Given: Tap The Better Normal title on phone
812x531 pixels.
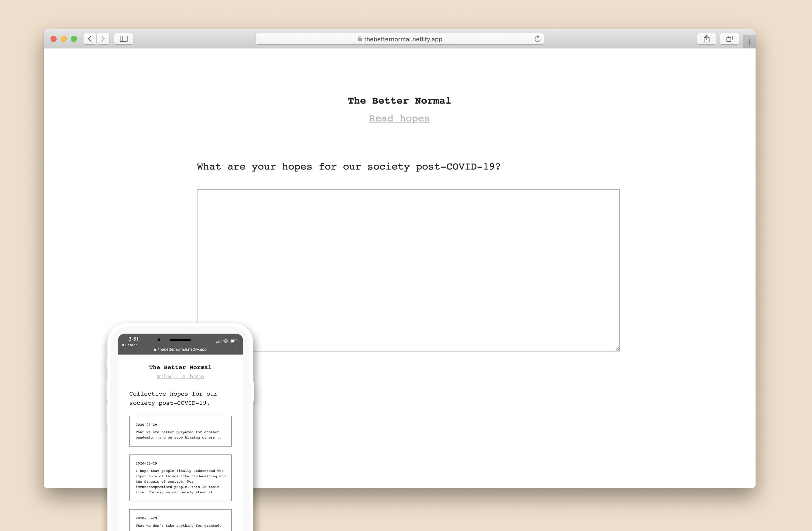Looking at the screenshot, I should point(180,367).
